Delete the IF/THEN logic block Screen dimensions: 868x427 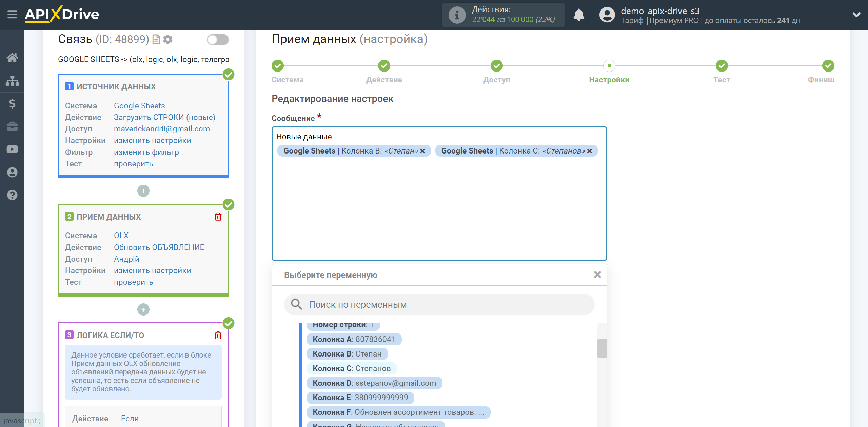pos(218,335)
